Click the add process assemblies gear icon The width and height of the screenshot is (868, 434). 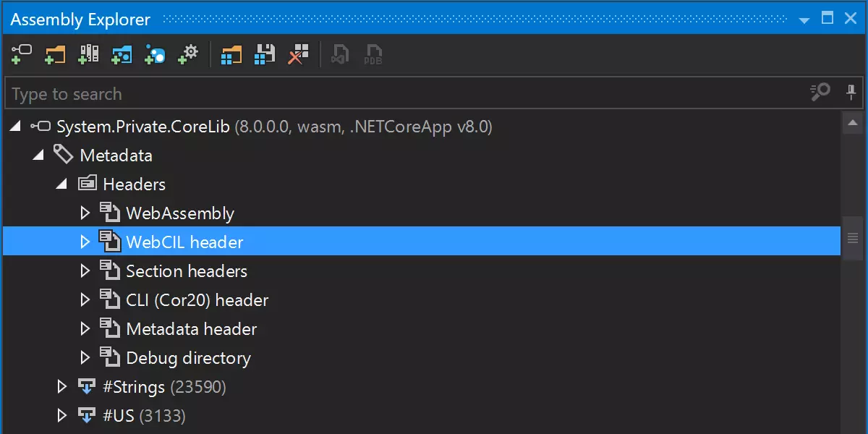tap(188, 54)
